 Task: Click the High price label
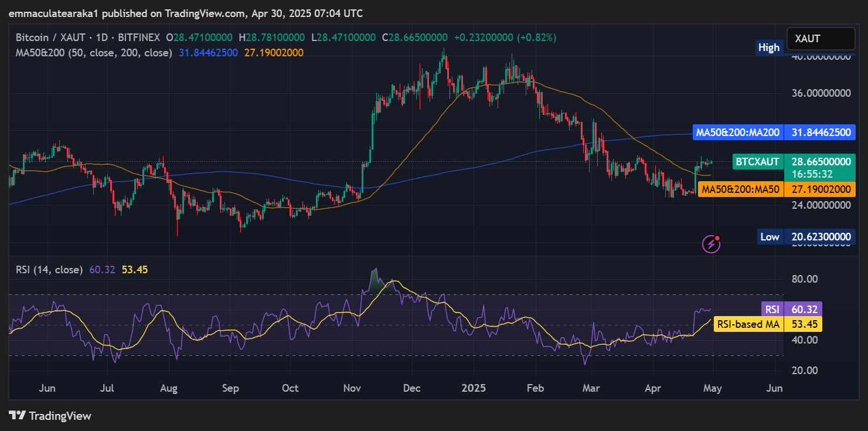click(768, 48)
